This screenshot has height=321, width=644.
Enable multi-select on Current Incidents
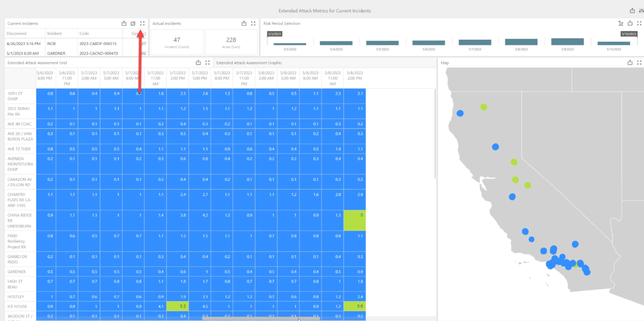(x=133, y=23)
